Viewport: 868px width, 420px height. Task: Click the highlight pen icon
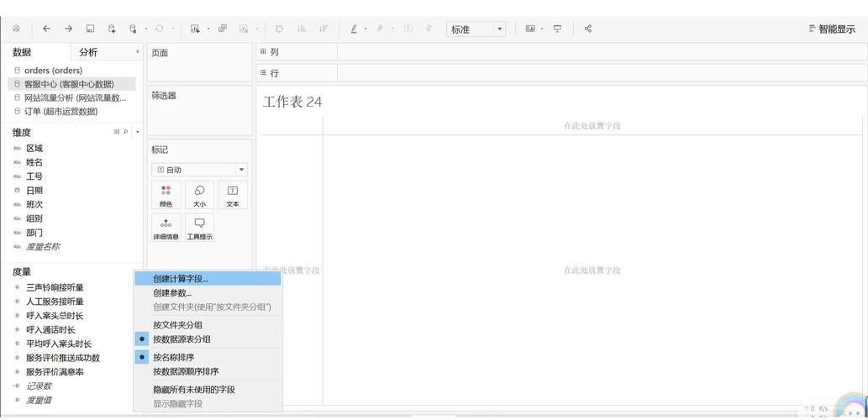(x=355, y=29)
